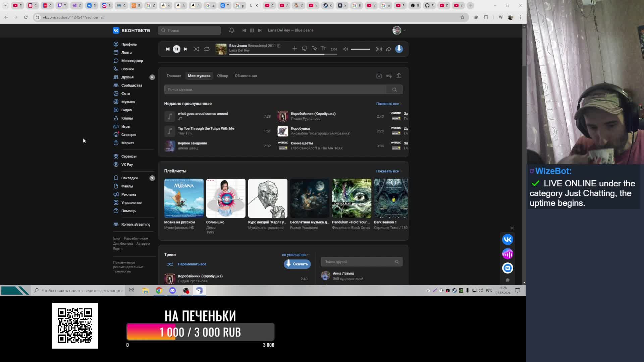This screenshot has height=362, width=644.
Task: Open the Pendulum playlist cover
Action: (x=352, y=198)
